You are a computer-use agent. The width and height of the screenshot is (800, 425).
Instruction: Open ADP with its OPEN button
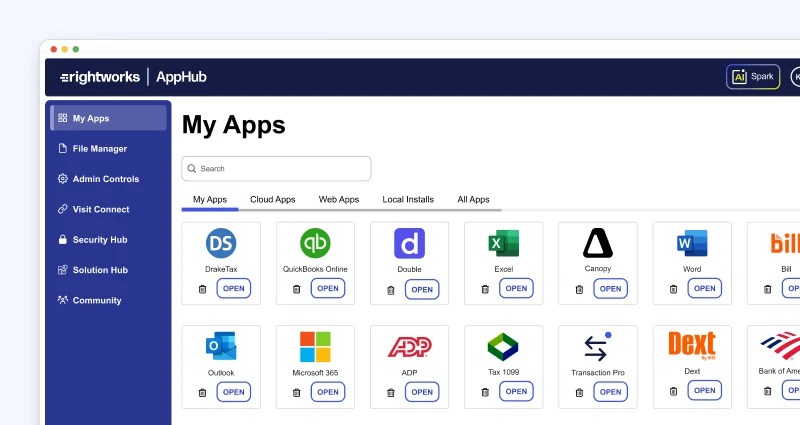coord(422,392)
